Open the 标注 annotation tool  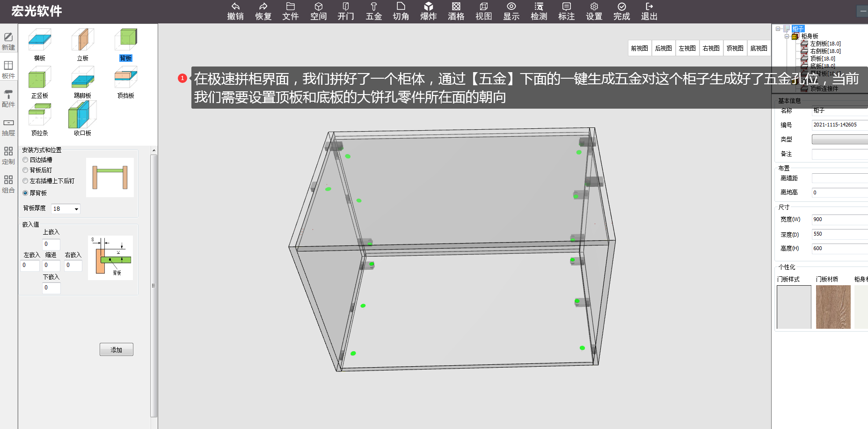567,11
